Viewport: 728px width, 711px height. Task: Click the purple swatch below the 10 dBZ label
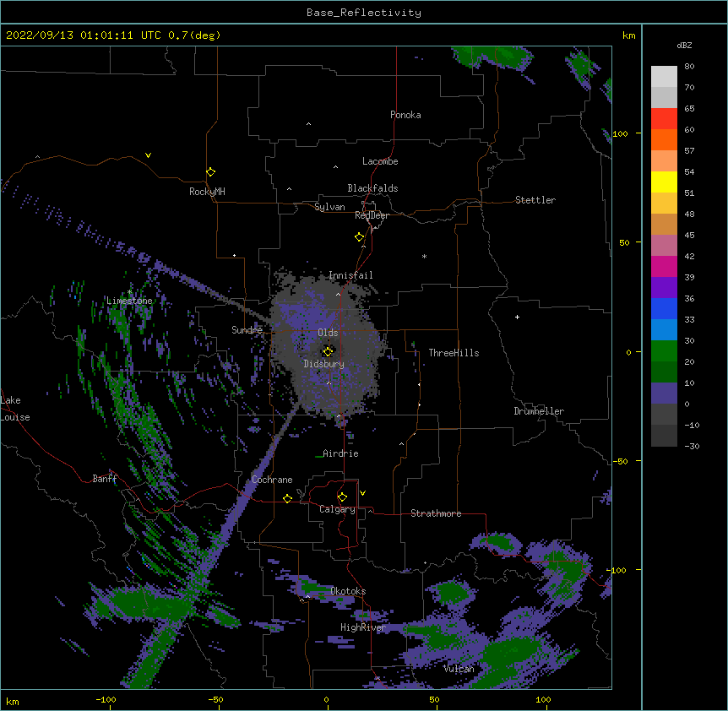[664, 393]
